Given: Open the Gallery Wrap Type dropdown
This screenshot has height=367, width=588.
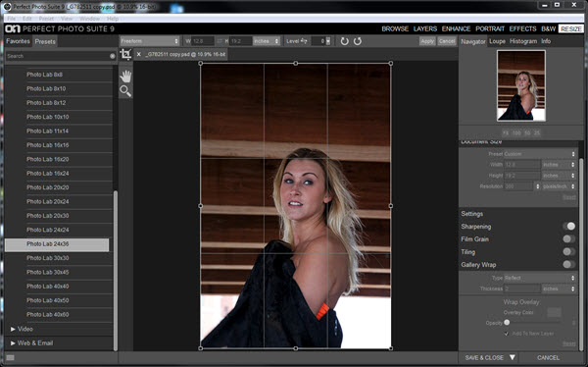Looking at the screenshot, I should click(x=539, y=278).
